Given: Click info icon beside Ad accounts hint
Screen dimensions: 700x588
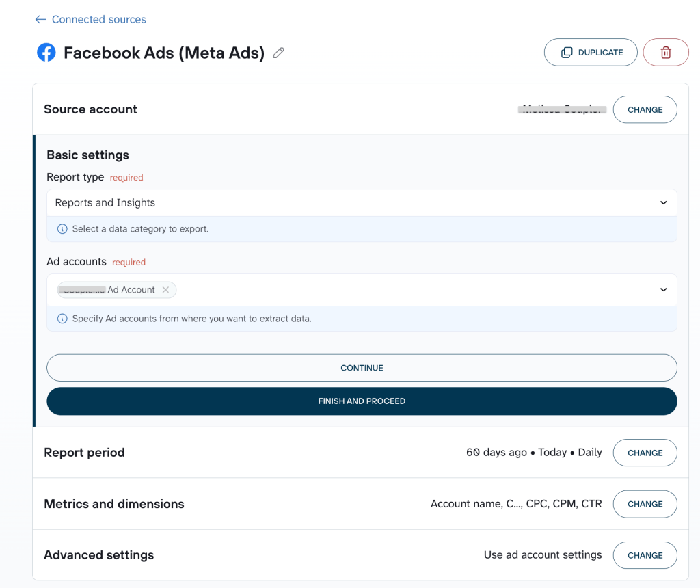Looking at the screenshot, I should 62,319.
